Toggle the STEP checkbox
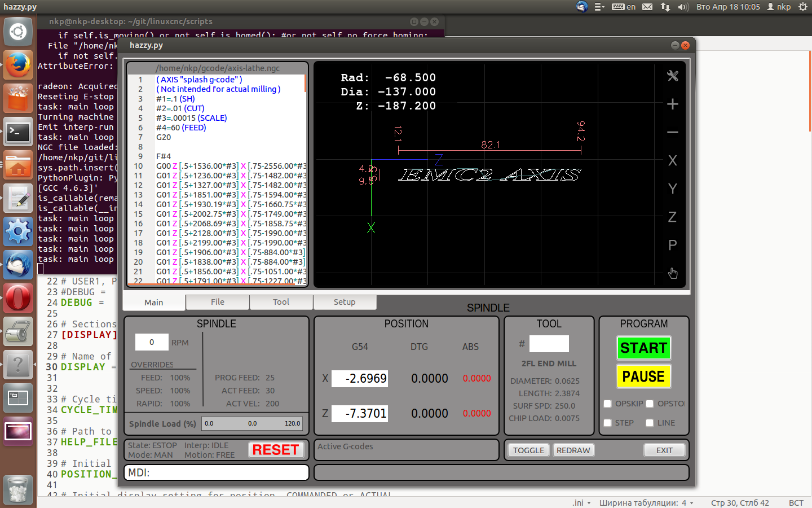Image resolution: width=812 pixels, height=508 pixels. point(608,423)
